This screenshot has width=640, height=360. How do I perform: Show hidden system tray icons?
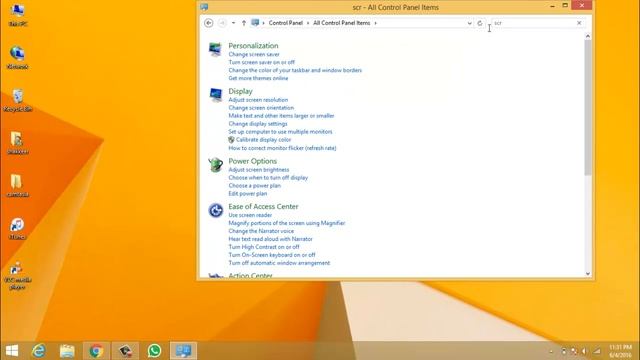click(x=551, y=351)
